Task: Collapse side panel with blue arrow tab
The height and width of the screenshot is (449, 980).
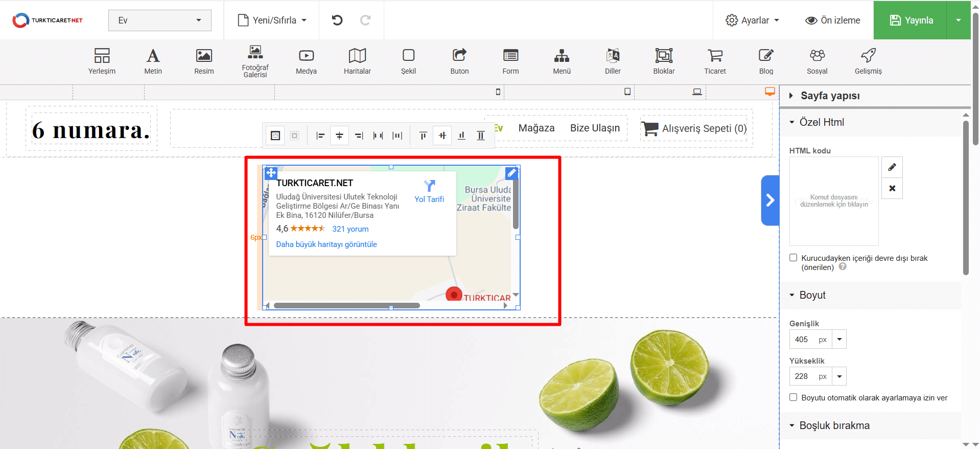Action: (770, 200)
